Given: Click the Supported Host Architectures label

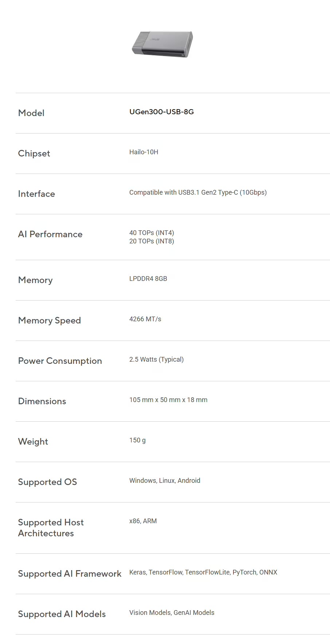Looking at the screenshot, I should (x=51, y=528).
